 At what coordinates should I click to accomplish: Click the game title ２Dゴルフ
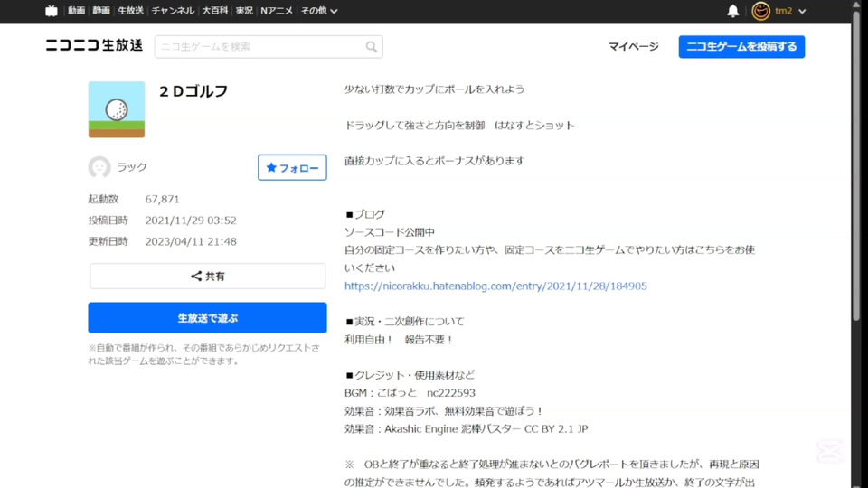[193, 91]
